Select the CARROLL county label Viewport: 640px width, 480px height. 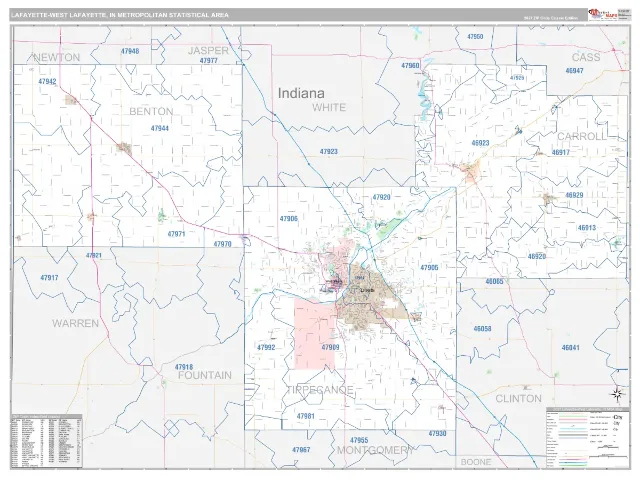pyautogui.click(x=582, y=136)
